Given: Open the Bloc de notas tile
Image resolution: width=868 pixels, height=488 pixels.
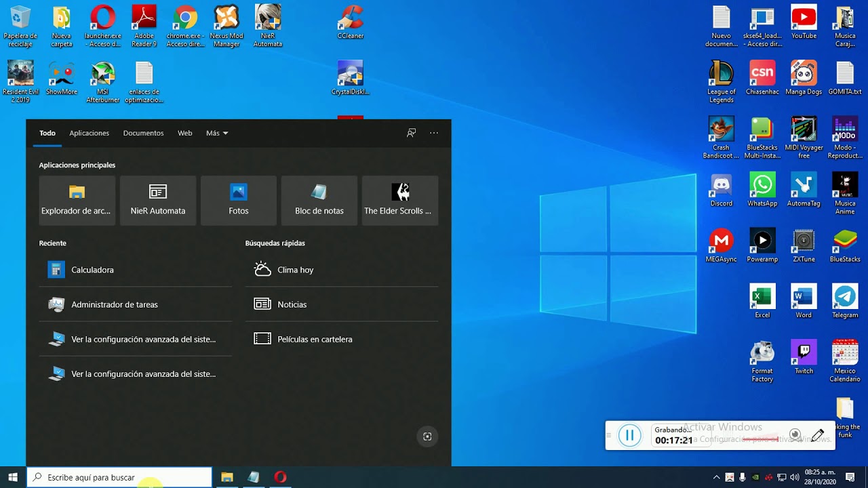Looking at the screenshot, I should pyautogui.click(x=319, y=200).
